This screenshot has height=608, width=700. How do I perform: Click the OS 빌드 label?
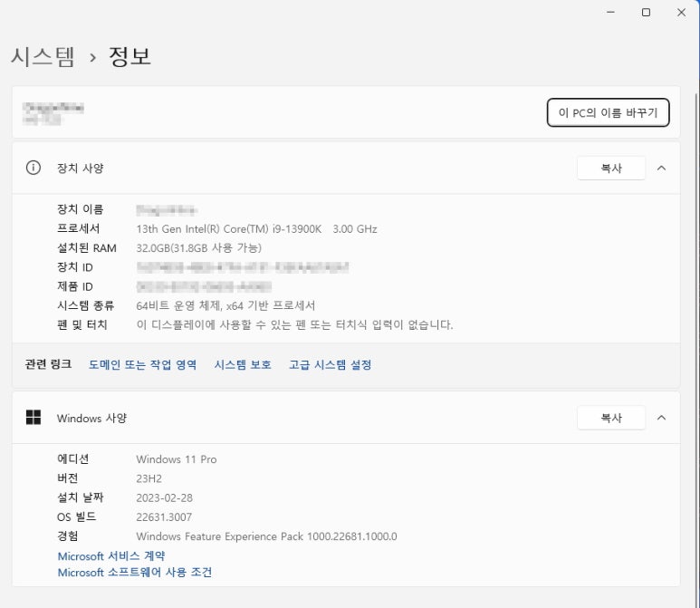pyautogui.click(x=76, y=516)
